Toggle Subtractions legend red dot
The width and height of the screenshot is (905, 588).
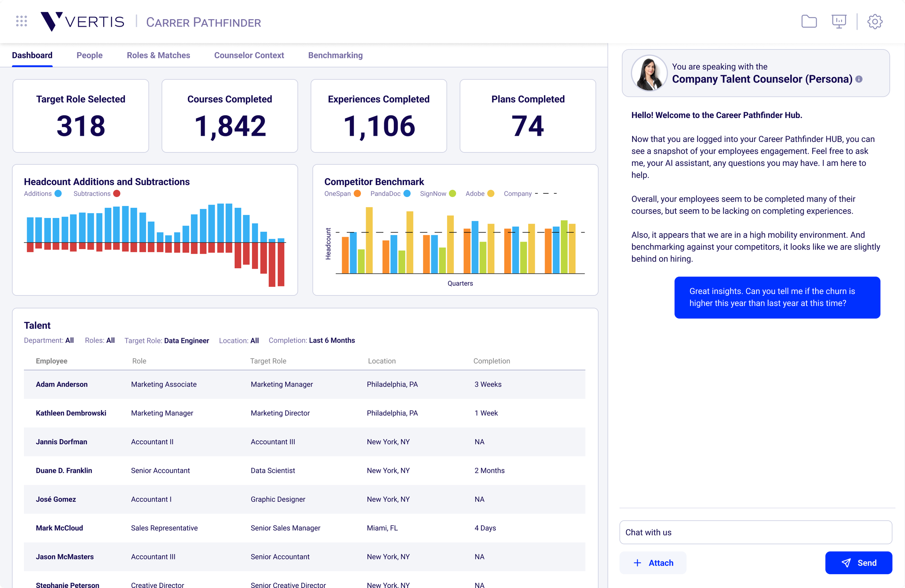point(117,194)
